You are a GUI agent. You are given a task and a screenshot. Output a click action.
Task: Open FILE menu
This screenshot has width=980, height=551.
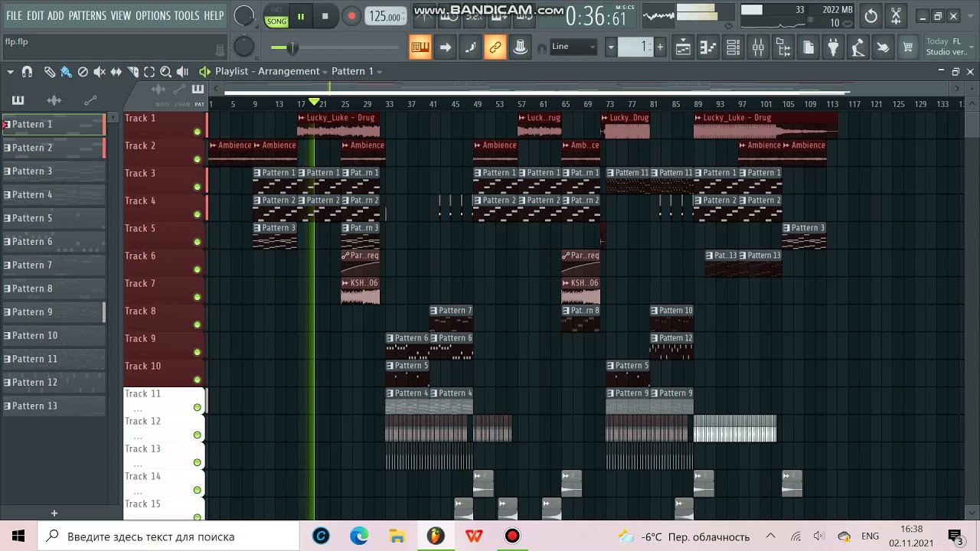coord(14,15)
